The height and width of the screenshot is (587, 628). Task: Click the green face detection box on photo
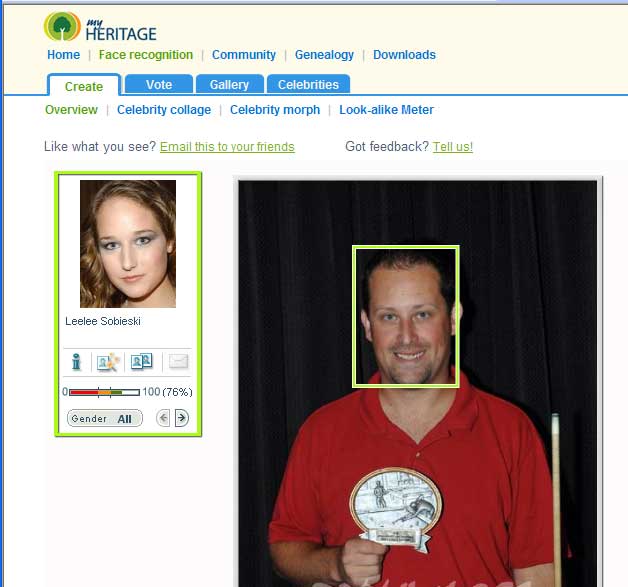[x=406, y=316]
